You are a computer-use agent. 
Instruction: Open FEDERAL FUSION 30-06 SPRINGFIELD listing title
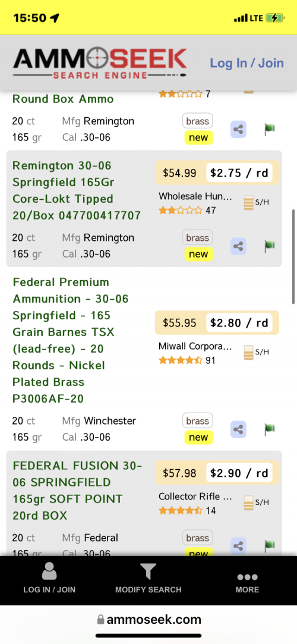[77, 491]
